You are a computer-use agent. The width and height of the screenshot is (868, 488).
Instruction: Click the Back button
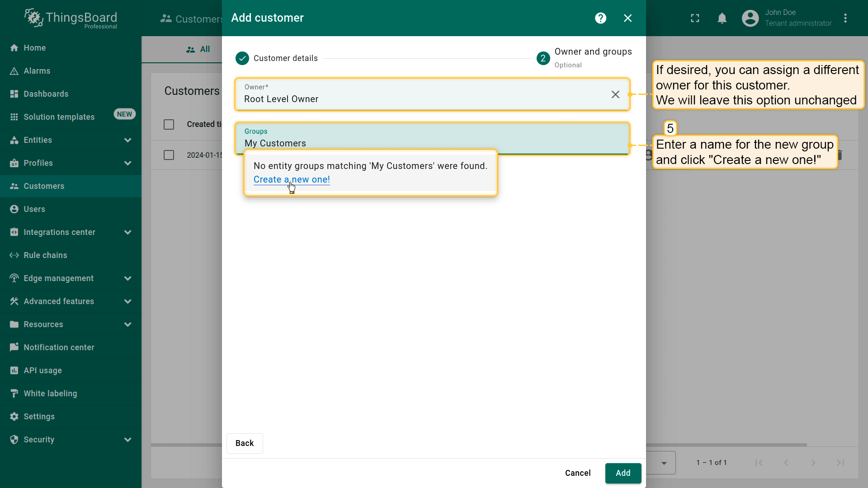[244, 443]
